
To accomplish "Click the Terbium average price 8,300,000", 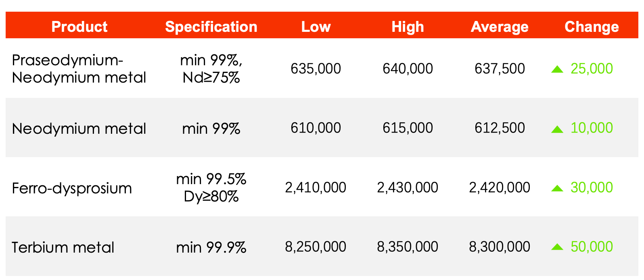I will click(x=500, y=247).
